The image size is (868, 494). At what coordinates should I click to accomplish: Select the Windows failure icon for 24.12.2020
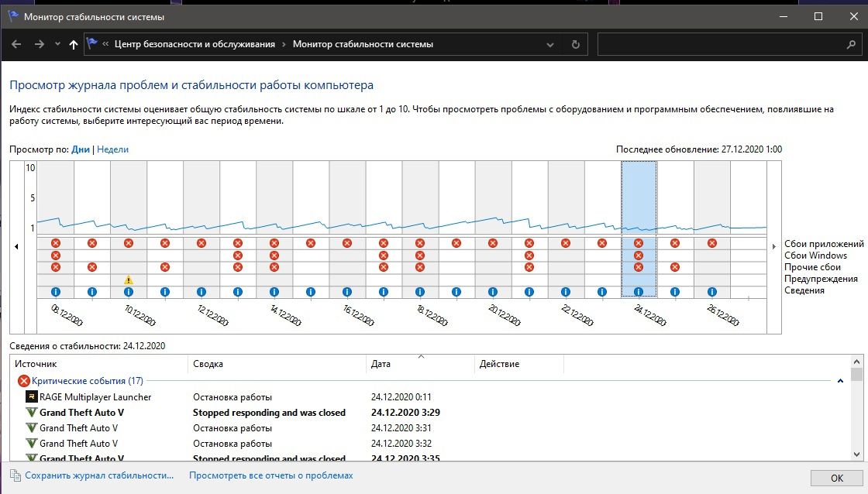pyautogui.click(x=639, y=255)
